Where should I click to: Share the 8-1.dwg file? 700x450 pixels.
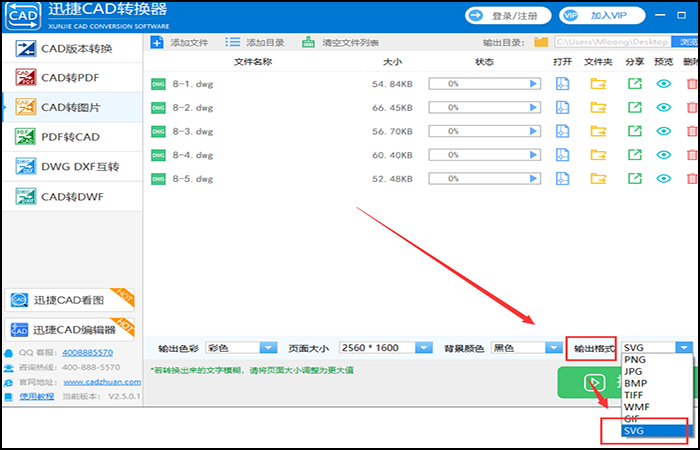point(634,83)
